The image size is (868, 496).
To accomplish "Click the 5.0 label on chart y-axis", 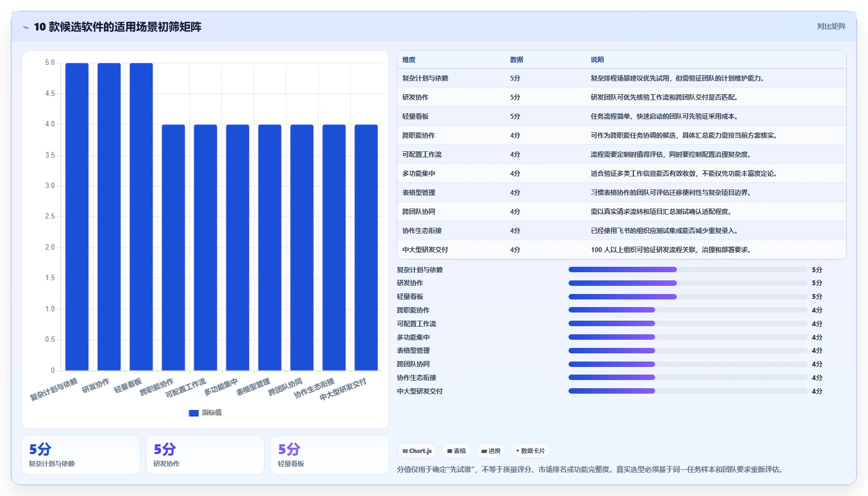I will [x=50, y=63].
